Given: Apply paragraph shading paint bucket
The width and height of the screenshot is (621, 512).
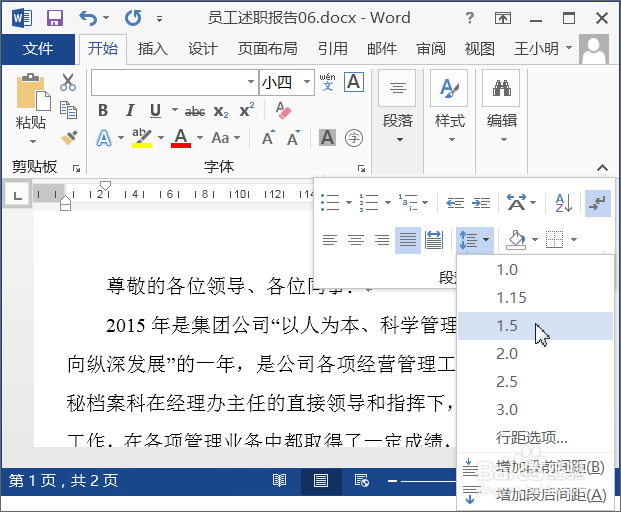Looking at the screenshot, I should click(x=516, y=240).
